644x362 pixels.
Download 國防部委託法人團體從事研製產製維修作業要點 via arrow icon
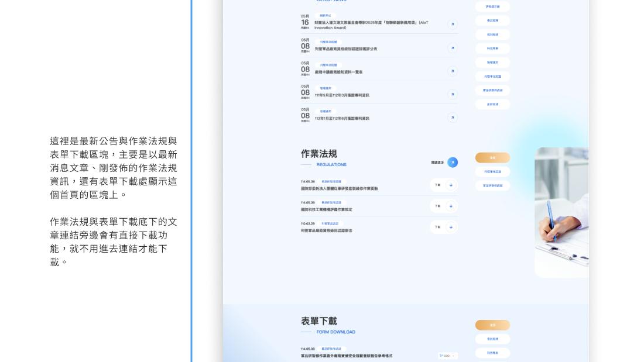coord(451,185)
